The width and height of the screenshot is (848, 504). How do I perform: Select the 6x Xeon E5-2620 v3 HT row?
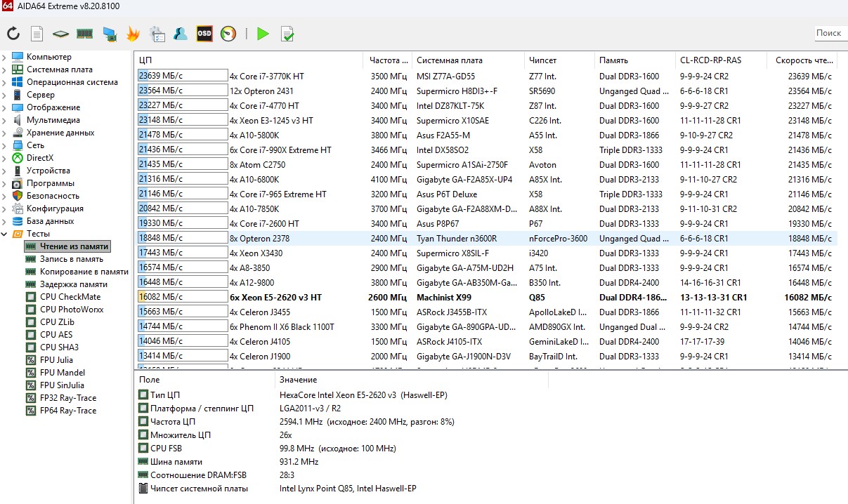click(x=485, y=297)
